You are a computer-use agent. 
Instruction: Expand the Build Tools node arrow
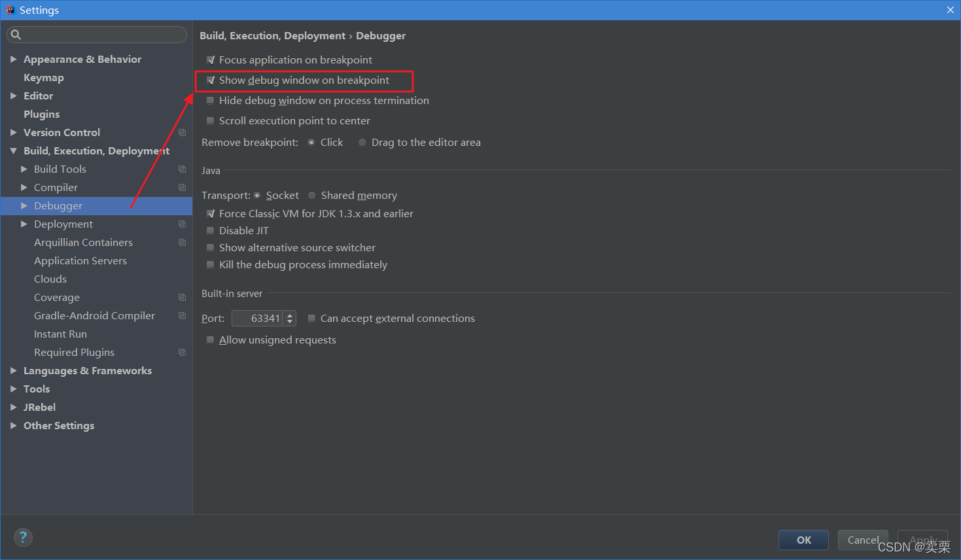(24, 169)
